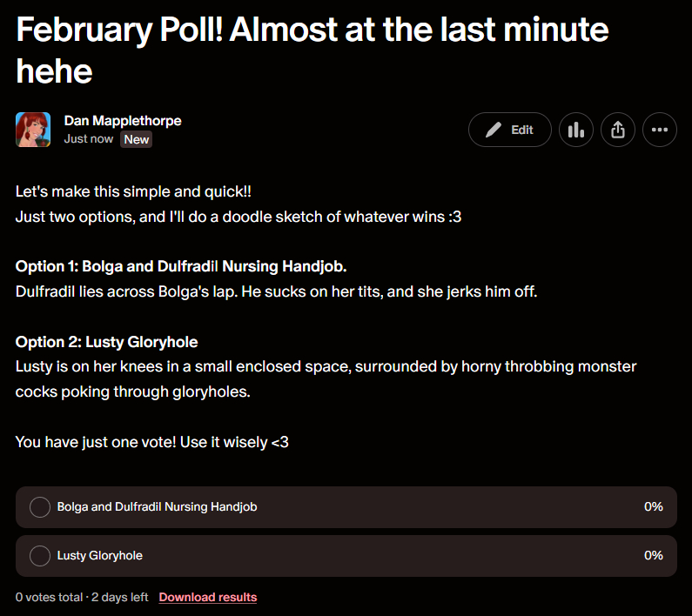Viewport: 692px width, 616px height.
Task: Open post insights via bar chart icon
Action: (x=576, y=130)
